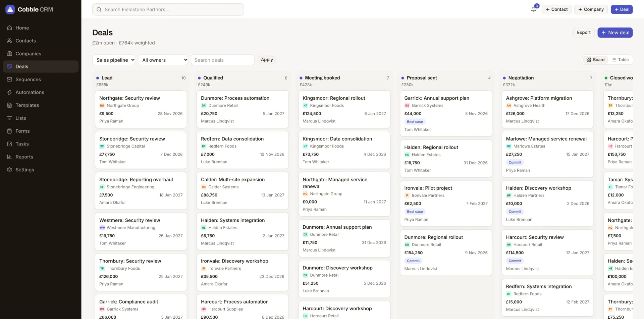Open the All owners dropdown
The height and width of the screenshot is (319, 644).
coord(163,60)
